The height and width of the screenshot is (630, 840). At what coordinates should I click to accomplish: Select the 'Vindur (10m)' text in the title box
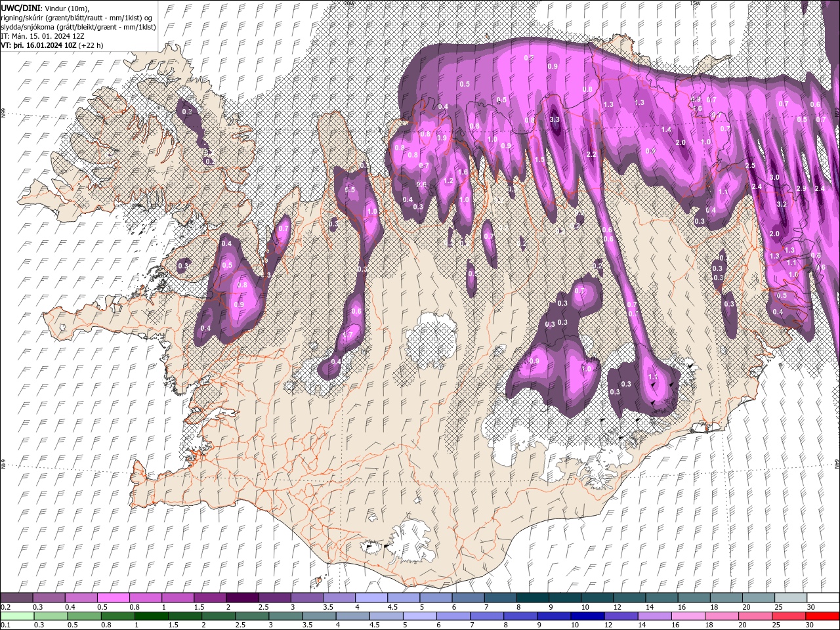(68, 7)
